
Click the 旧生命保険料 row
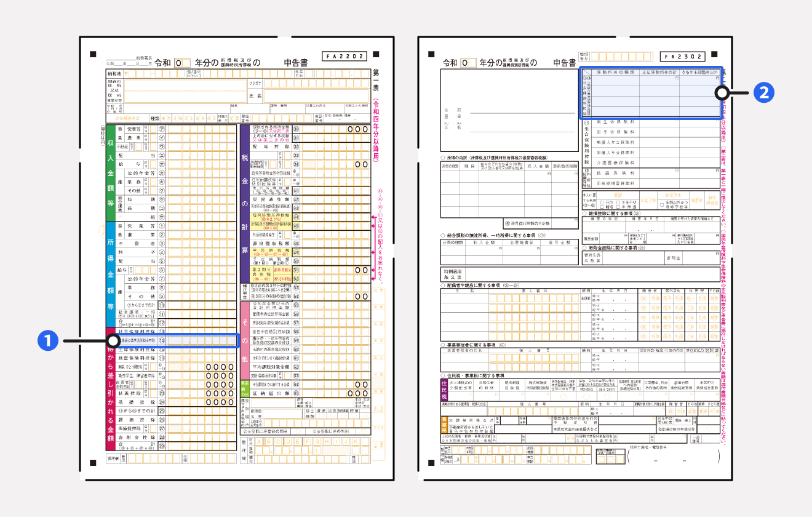657,132
